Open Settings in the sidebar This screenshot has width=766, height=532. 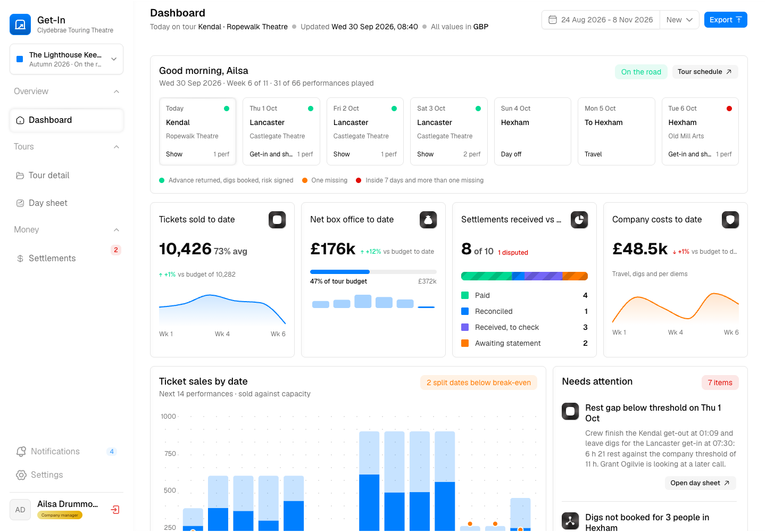[66, 475]
